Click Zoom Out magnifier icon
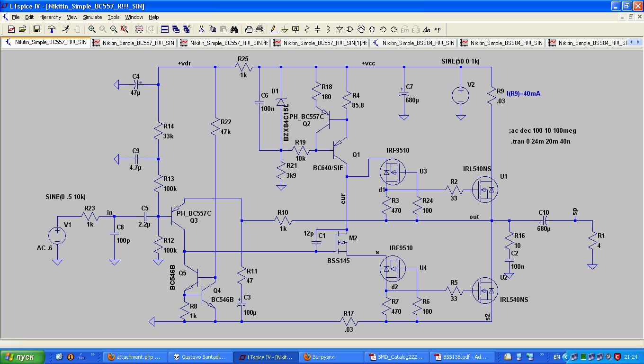Screen dimensions: 644x364 [114, 29]
